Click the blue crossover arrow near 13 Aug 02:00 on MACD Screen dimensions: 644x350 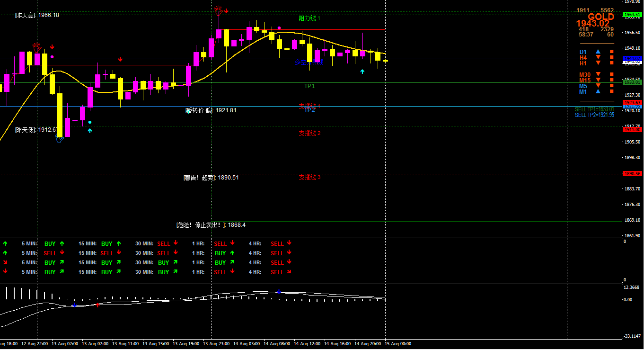[74, 305]
